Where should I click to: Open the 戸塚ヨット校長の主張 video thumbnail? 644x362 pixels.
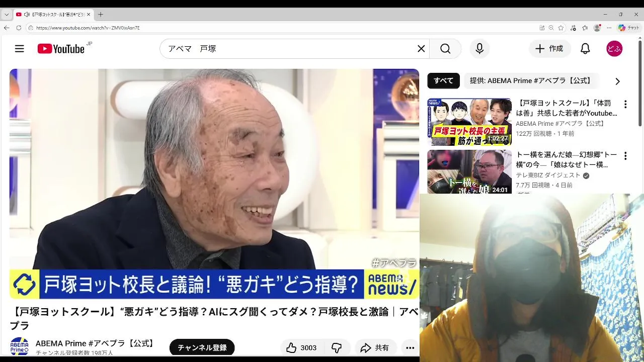pyautogui.click(x=469, y=122)
